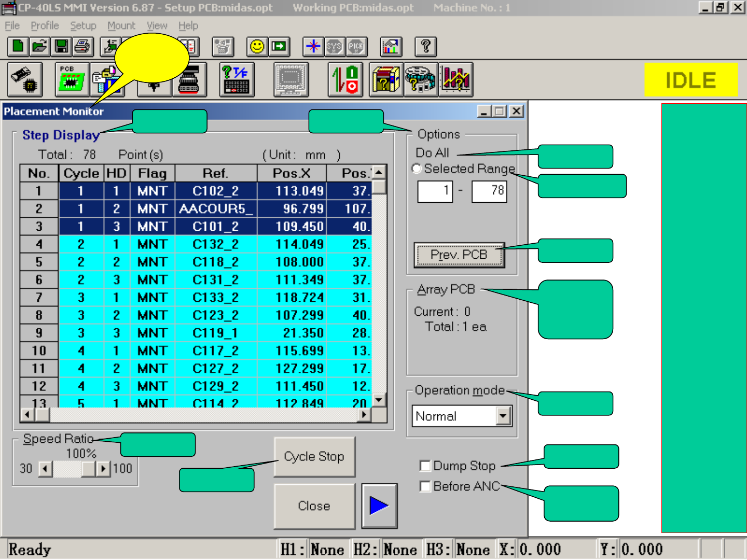747x560 pixels.
Task: Click the Print toolbar icon
Action: [82, 47]
